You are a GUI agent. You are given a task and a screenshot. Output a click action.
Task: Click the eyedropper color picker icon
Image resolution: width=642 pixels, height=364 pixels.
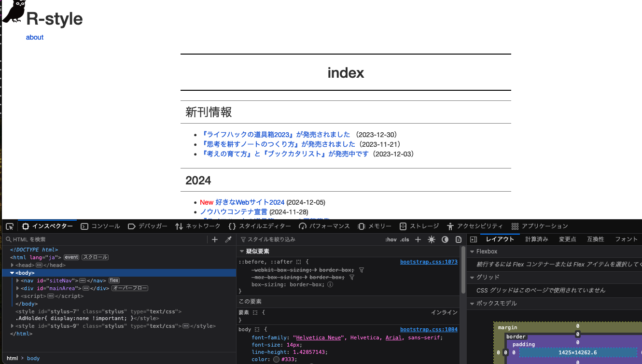coord(228,239)
